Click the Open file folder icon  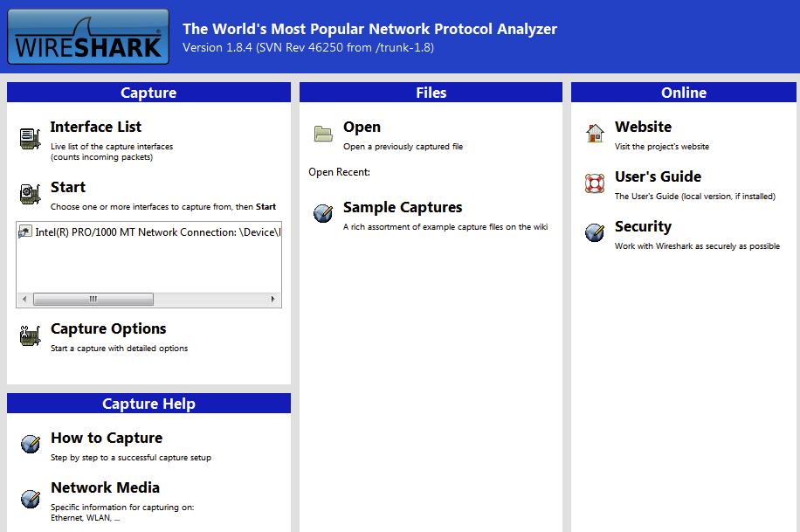coord(323,132)
